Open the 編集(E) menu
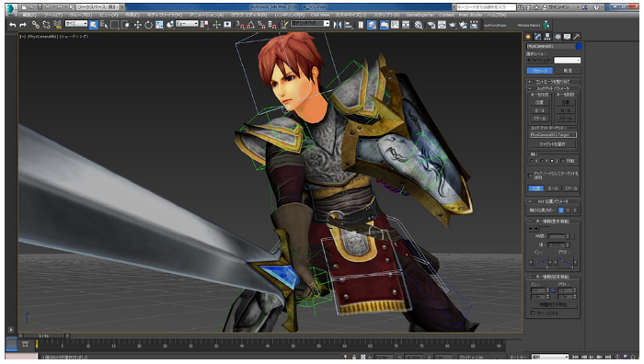The image size is (644, 364). tap(29, 16)
